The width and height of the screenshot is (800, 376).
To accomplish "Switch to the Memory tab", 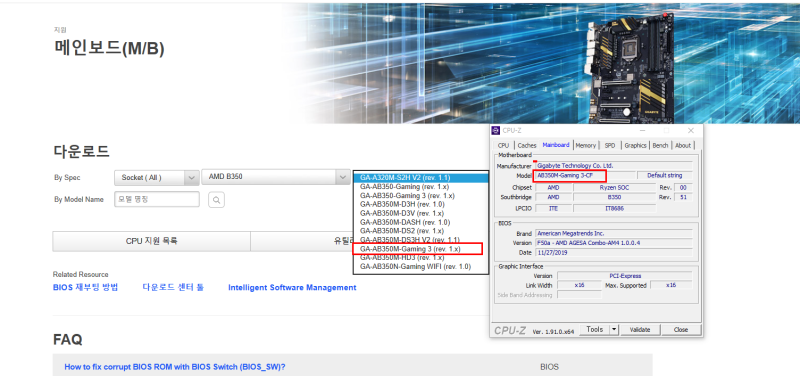I will tap(585, 145).
